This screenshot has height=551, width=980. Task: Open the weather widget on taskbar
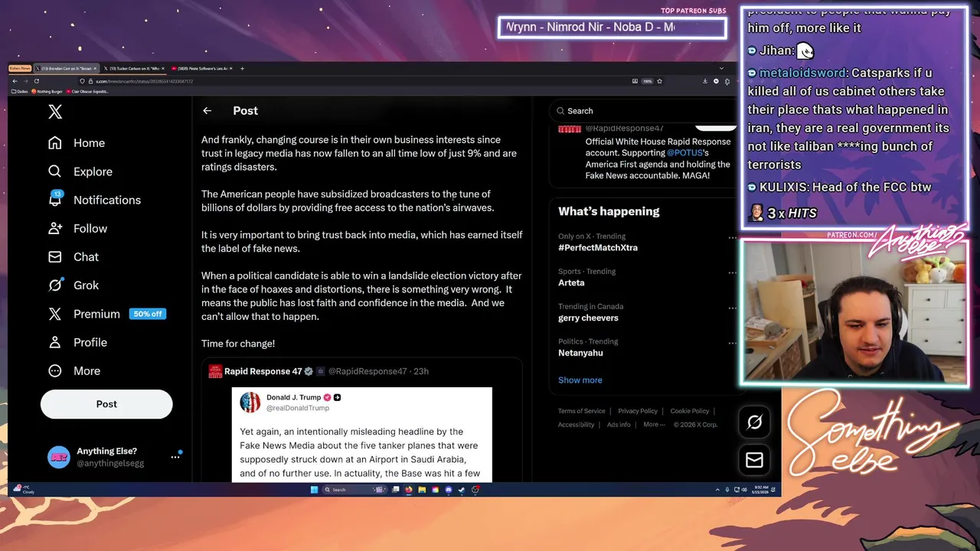point(24,490)
